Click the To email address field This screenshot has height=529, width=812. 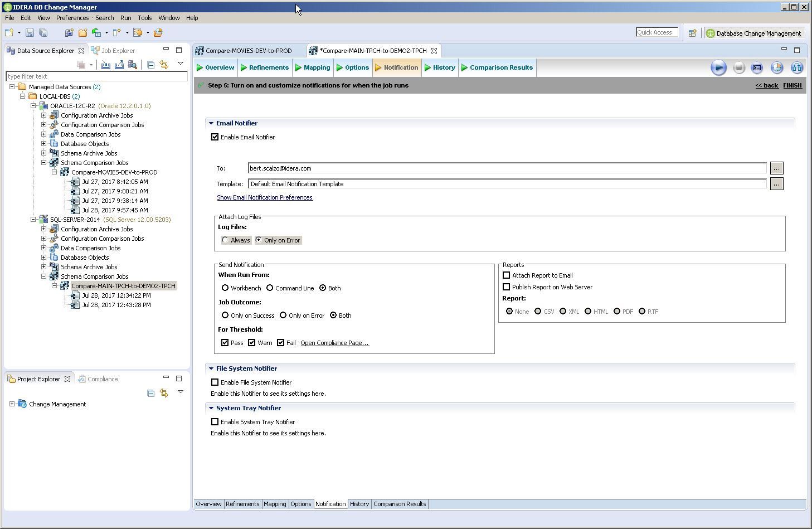coord(507,168)
